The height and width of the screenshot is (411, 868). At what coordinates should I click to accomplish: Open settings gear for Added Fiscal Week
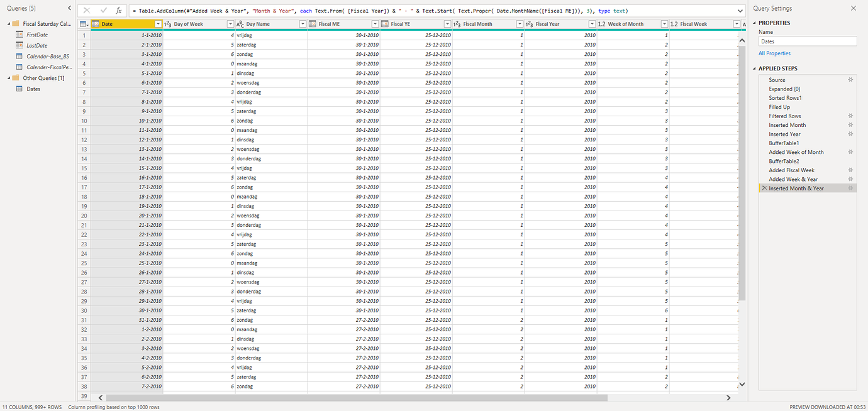(850, 170)
